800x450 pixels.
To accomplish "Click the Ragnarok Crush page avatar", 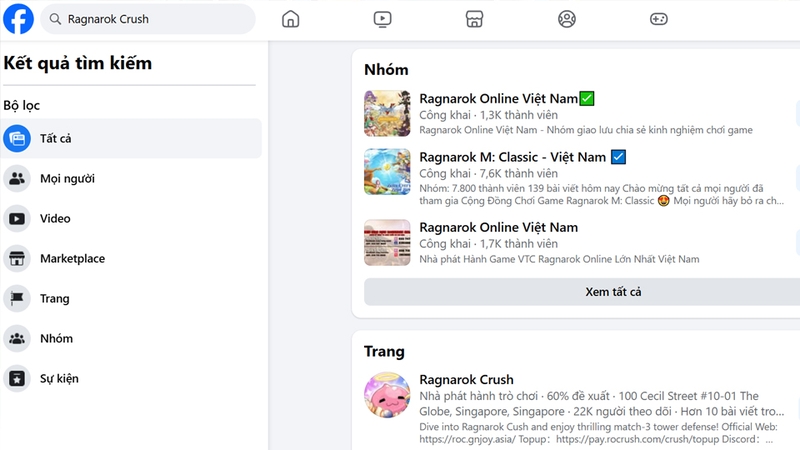I will coord(387,395).
